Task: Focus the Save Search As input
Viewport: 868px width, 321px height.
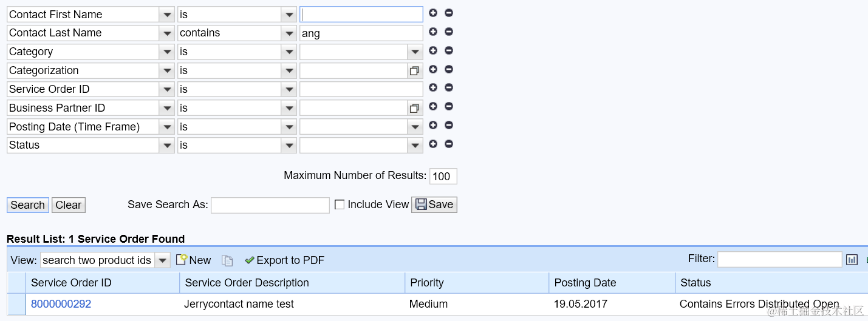Action: (270, 205)
